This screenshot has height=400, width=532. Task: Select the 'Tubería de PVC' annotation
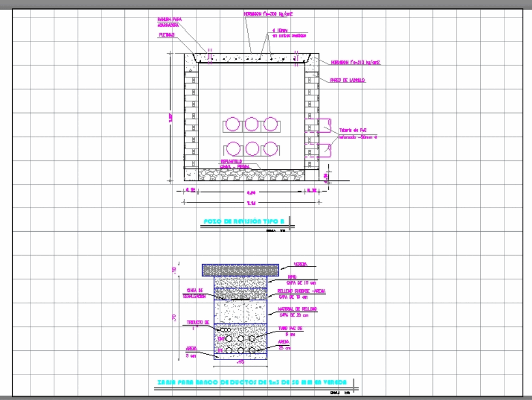point(353,130)
